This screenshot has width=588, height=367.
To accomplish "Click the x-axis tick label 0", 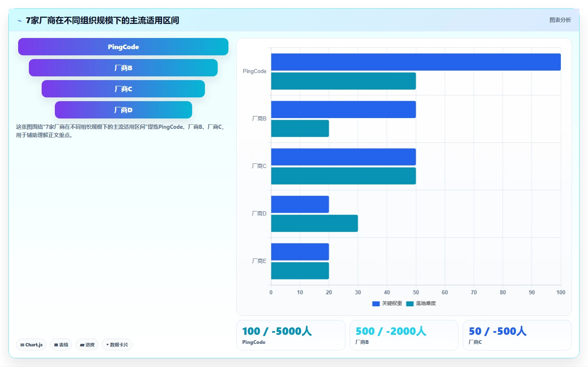I will (x=271, y=292).
